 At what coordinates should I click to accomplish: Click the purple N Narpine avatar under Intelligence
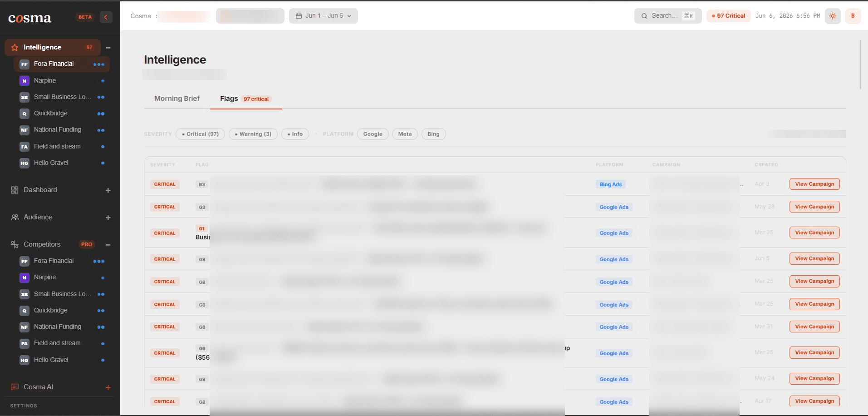[x=25, y=81]
